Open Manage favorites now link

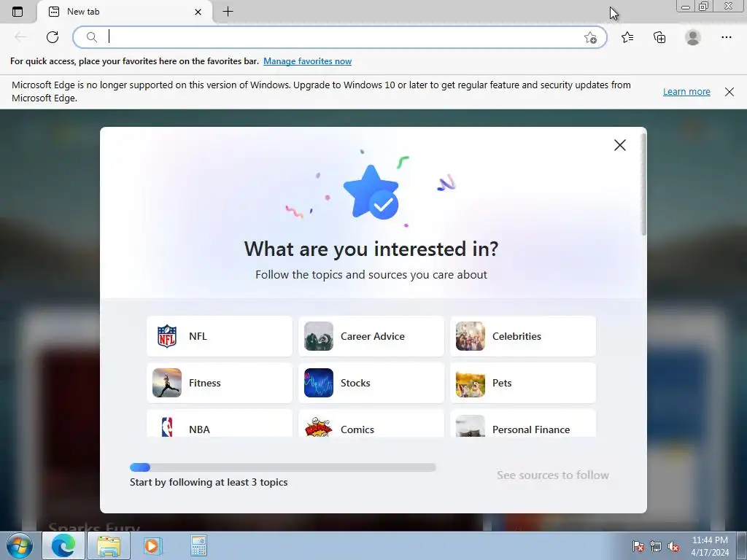click(307, 61)
